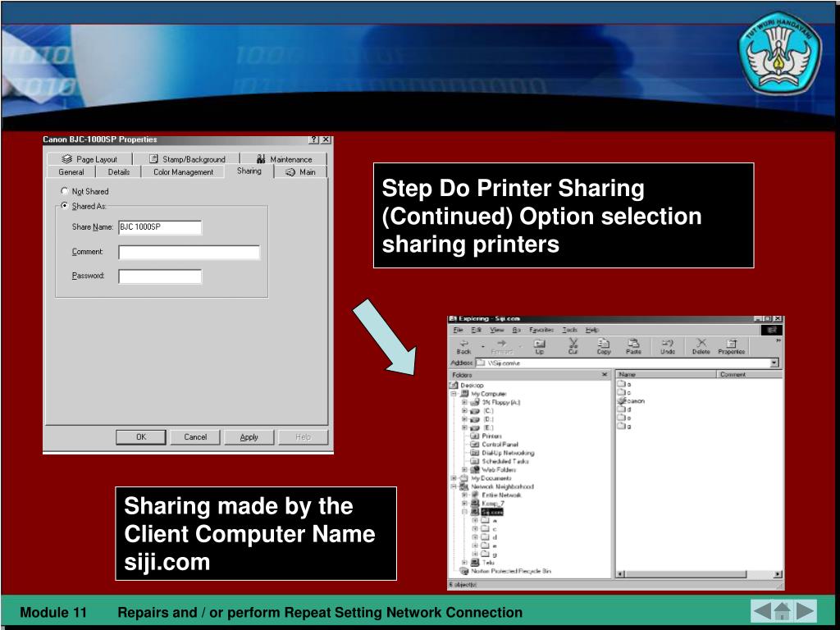Image resolution: width=840 pixels, height=630 pixels.
Task: Select Norton Protected Recycle Bin
Action: tap(505, 571)
